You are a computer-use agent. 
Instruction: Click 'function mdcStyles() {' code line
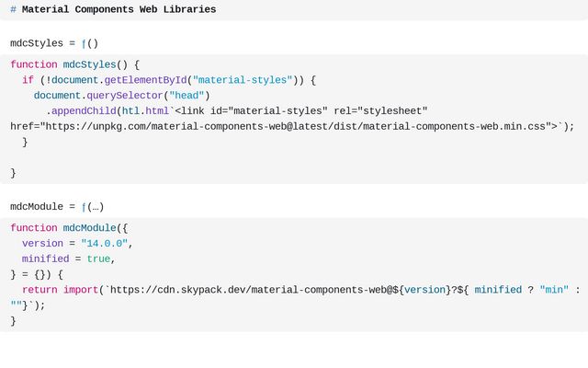(75, 64)
